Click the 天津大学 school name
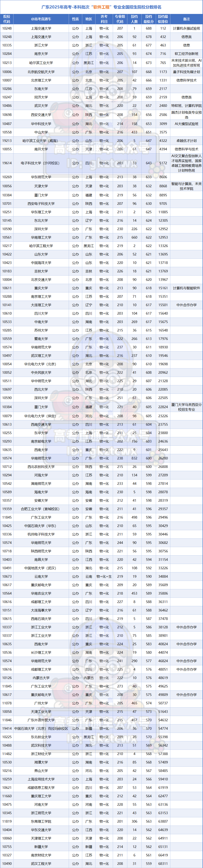Viewport: 203px width, 868px height. coord(41,186)
